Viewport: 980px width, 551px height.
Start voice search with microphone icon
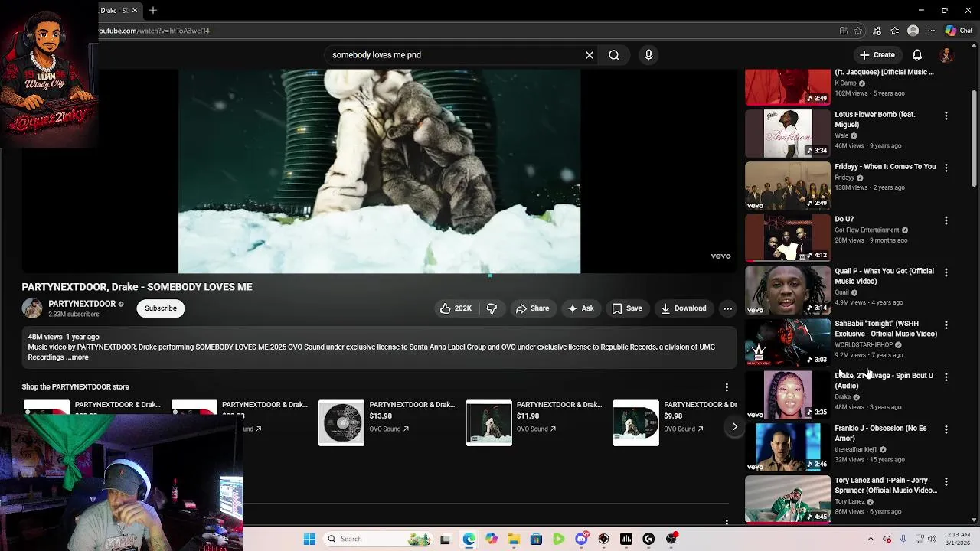tap(648, 55)
